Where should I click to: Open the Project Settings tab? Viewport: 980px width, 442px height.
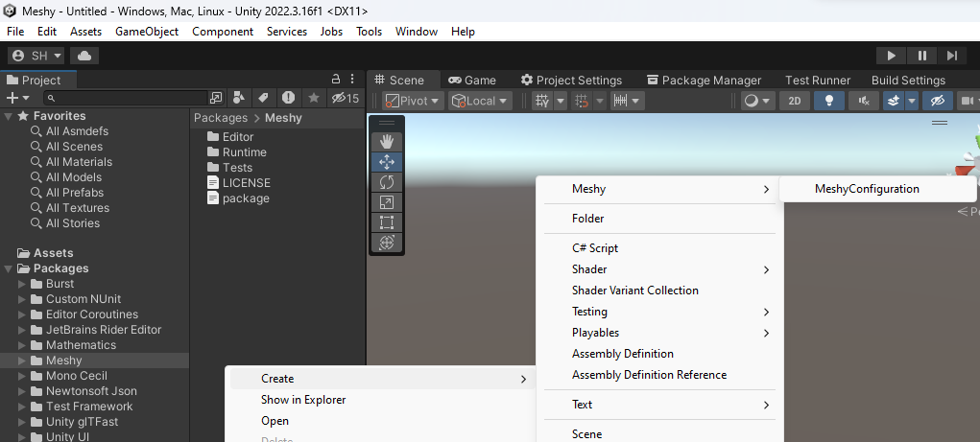click(571, 80)
